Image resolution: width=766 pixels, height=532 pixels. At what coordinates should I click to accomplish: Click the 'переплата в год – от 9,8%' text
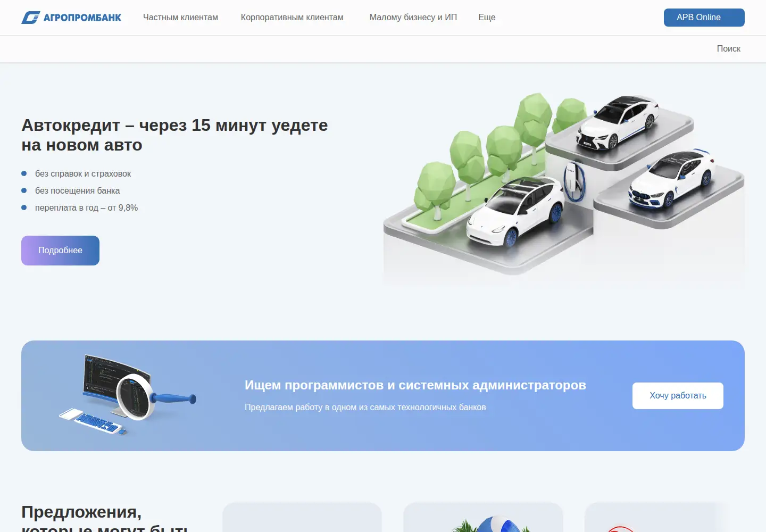pos(86,208)
